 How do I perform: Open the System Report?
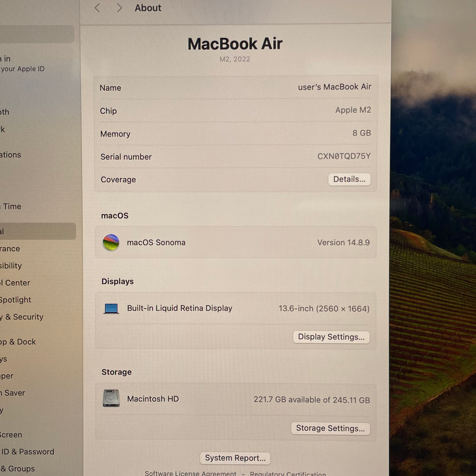pos(235,458)
